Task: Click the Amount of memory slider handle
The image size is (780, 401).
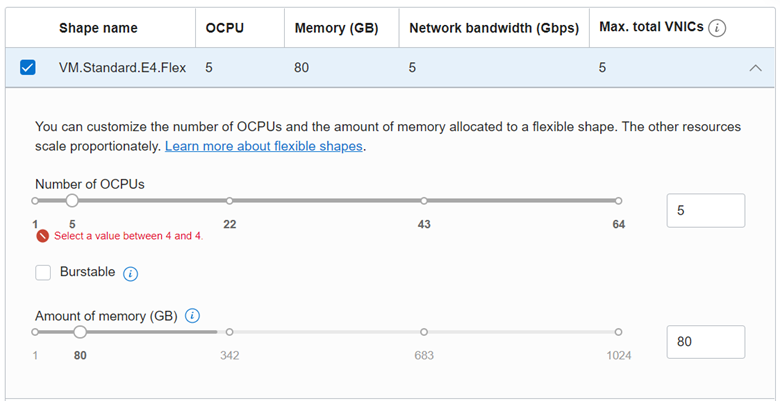Action: 80,332
